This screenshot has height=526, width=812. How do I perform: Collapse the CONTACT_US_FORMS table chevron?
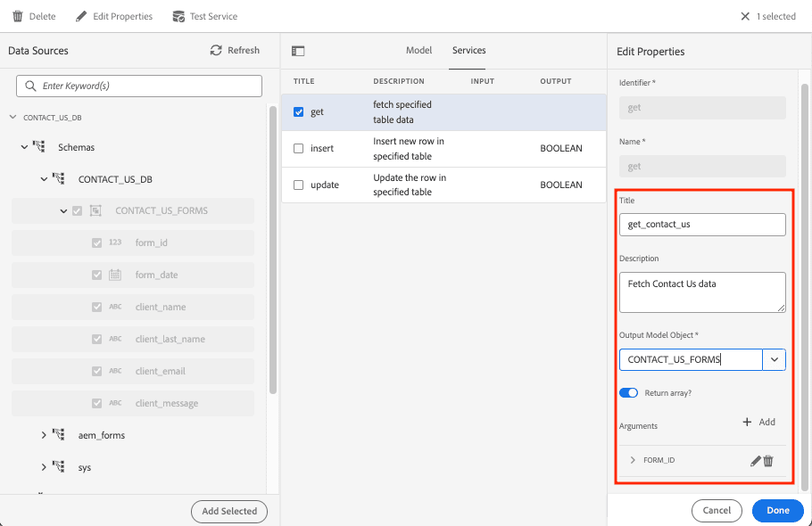click(x=63, y=211)
